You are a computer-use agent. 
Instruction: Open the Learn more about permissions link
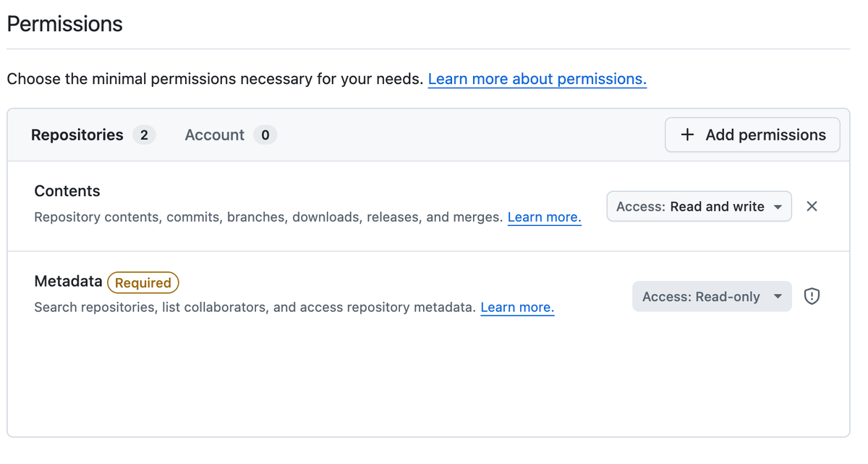pos(537,79)
